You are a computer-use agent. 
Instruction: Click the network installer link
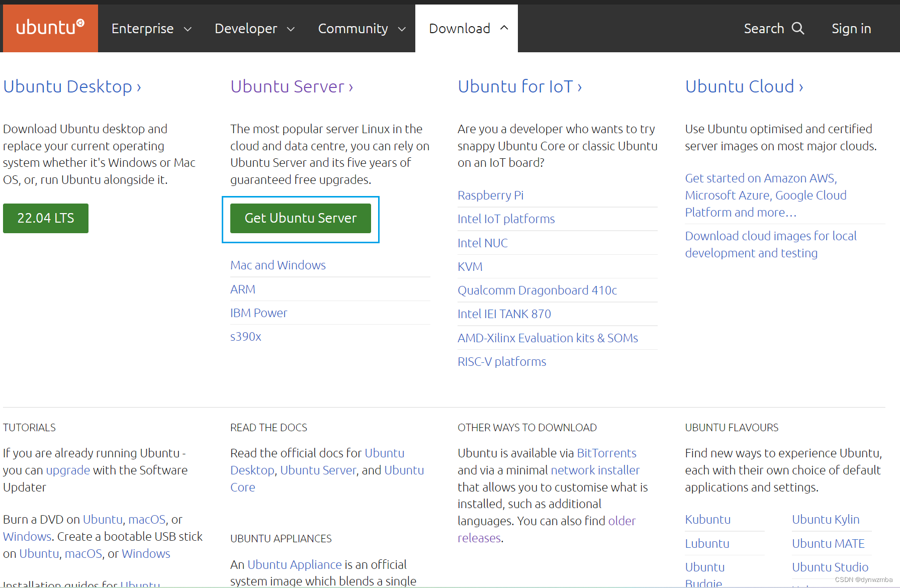click(595, 470)
